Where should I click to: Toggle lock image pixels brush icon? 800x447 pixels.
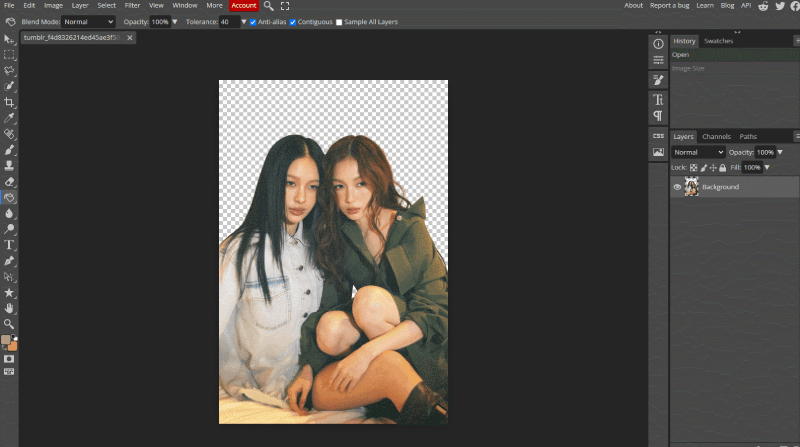(x=704, y=167)
